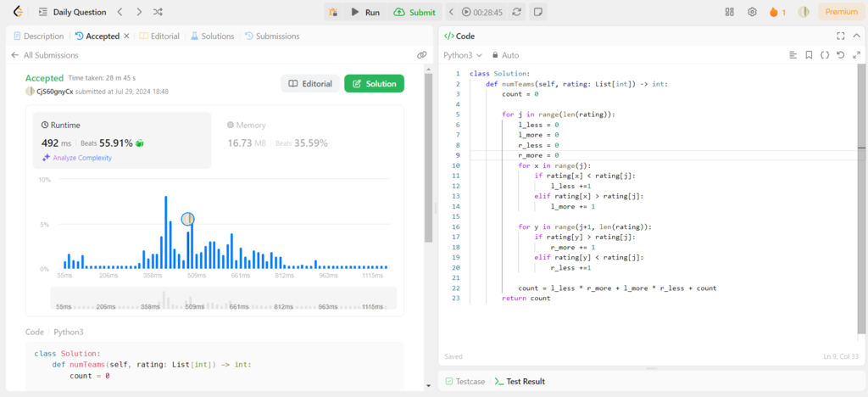This screenshot has width=868, height=397.
Task: Click the 'Ln 9, Col 33' status text
Action: coord(841,356)
